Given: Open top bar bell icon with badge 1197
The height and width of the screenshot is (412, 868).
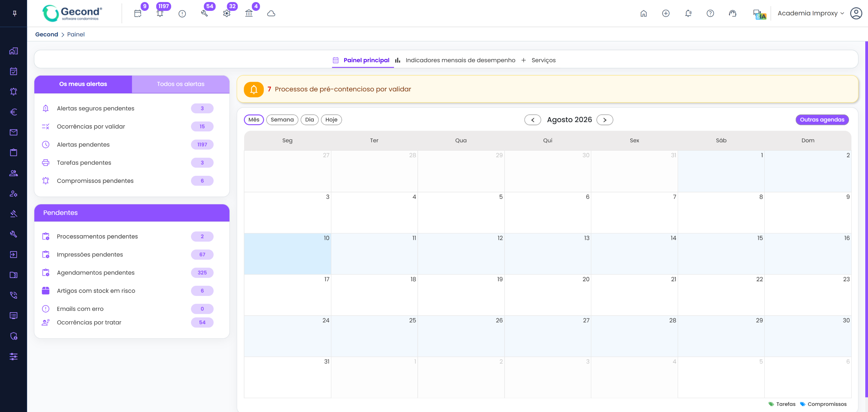Looking at the screenshot, I should (x=160, y=14).
